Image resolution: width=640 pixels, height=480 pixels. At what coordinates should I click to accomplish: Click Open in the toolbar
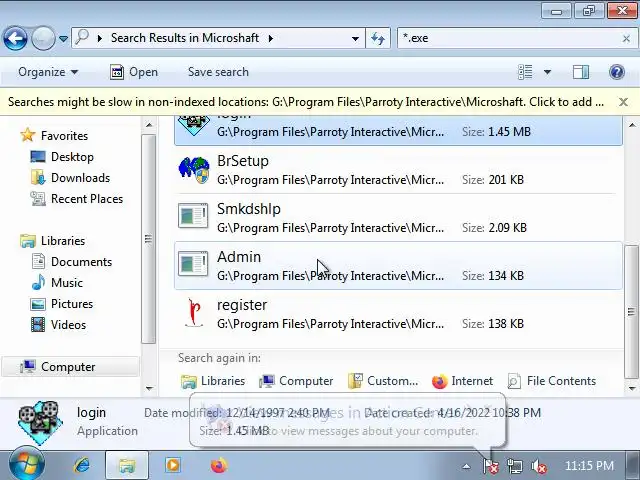[x=134, y=72]
